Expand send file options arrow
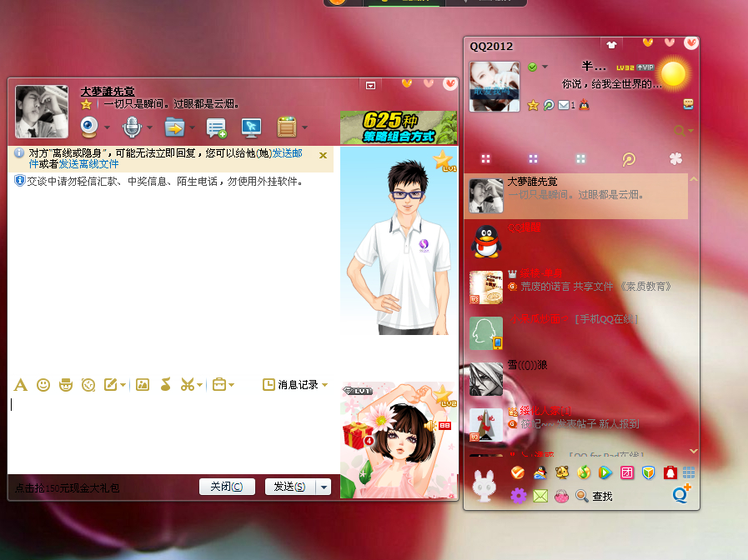The image size is (748, 560). tap(192, 127)
